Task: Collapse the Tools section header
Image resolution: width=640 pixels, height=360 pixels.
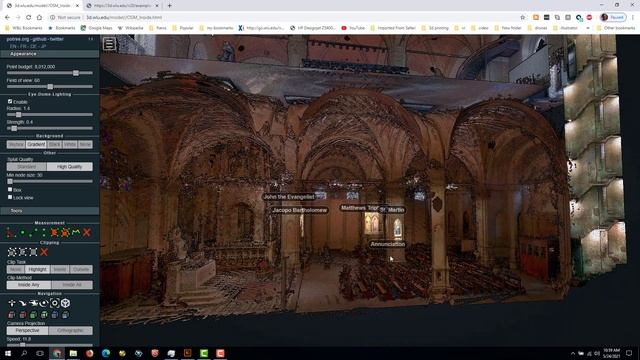Action: click(x=49, y=211)
